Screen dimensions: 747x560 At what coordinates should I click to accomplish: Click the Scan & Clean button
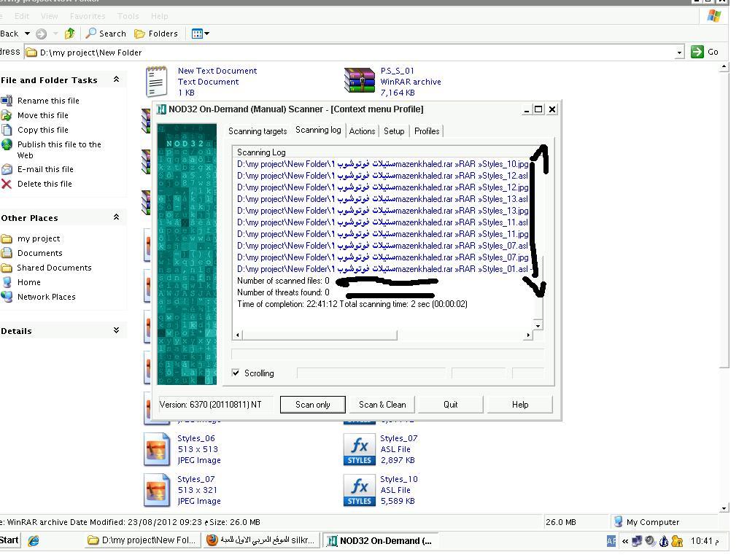click(x=382, y=404)
